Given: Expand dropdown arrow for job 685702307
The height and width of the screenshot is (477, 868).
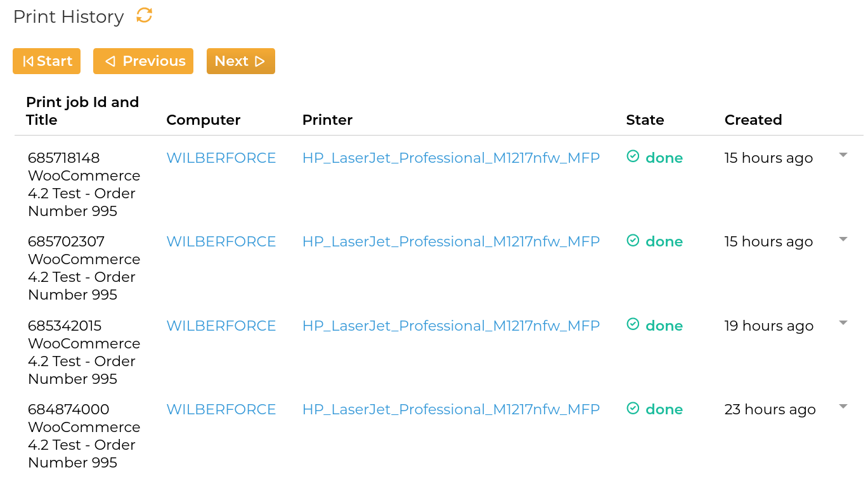Looking at the screenshot, I should coord(843,239).
